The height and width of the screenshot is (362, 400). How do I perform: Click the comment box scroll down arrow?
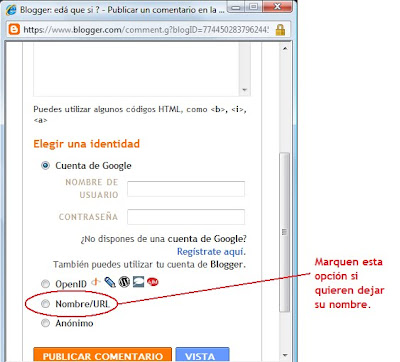(x=245, y=90)
